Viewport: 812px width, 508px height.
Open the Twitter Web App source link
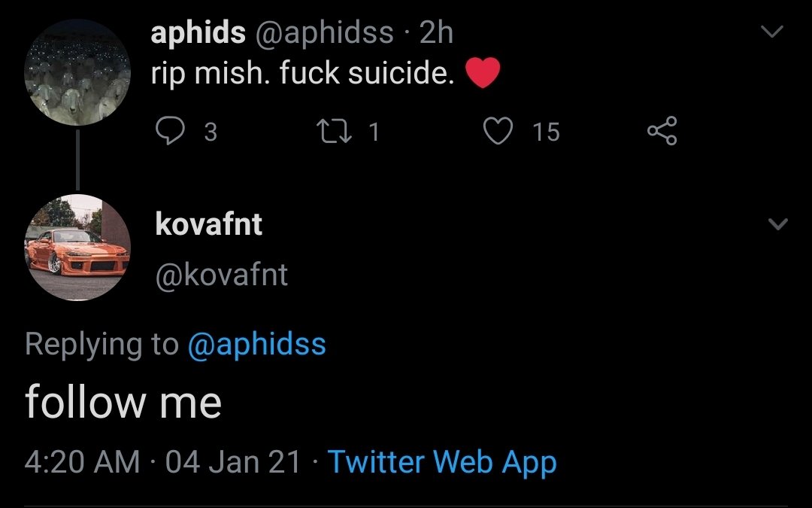coord(442,461)
